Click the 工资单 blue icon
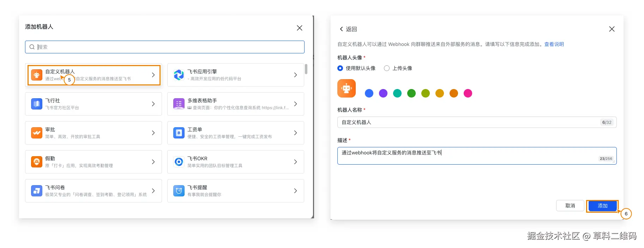Viewport: 644px width, 248px height. pyautogui.click(x=179, y=133)
